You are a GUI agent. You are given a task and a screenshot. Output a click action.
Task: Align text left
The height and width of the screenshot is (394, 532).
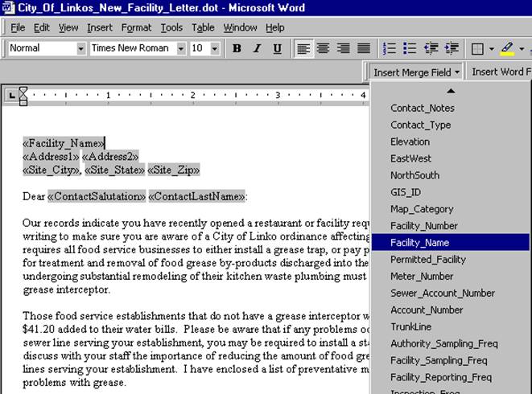303,48
